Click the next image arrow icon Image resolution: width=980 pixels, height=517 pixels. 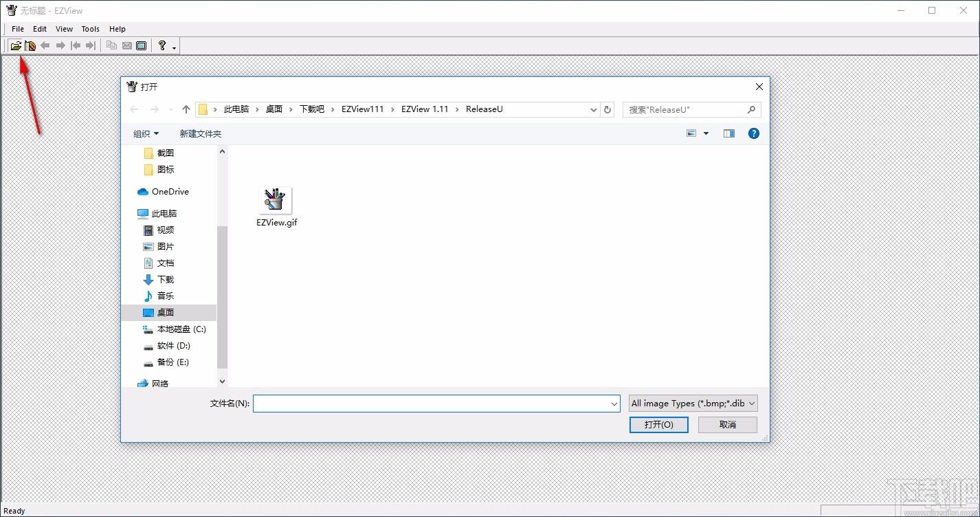pos(60,46)
